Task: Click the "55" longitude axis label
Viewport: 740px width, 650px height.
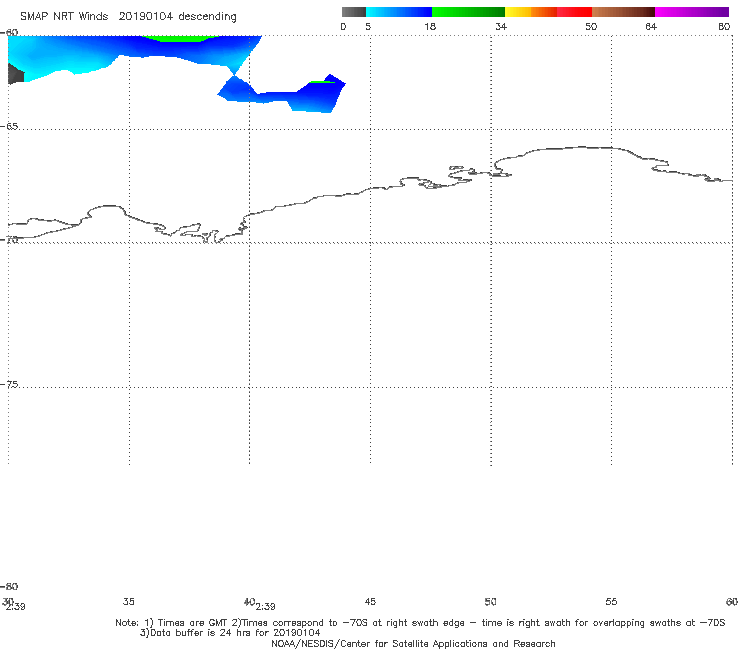Action: pos(611,601)
